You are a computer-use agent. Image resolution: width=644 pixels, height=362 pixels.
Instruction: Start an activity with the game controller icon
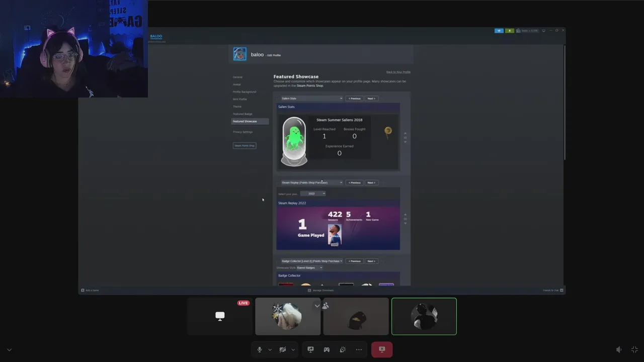coord(327,349)
